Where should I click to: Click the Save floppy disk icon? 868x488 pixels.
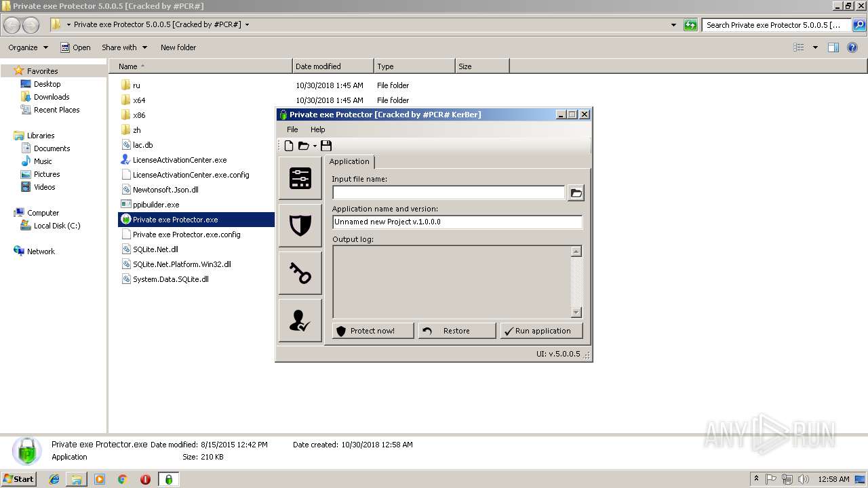(326, 146)
